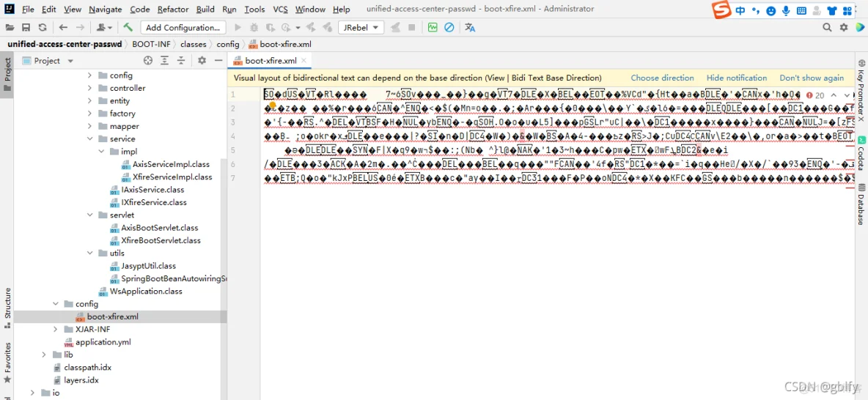This screenshot has height=400, width=868.
Task: Open the Sogou soft keyboard icon
Action: 801,10
